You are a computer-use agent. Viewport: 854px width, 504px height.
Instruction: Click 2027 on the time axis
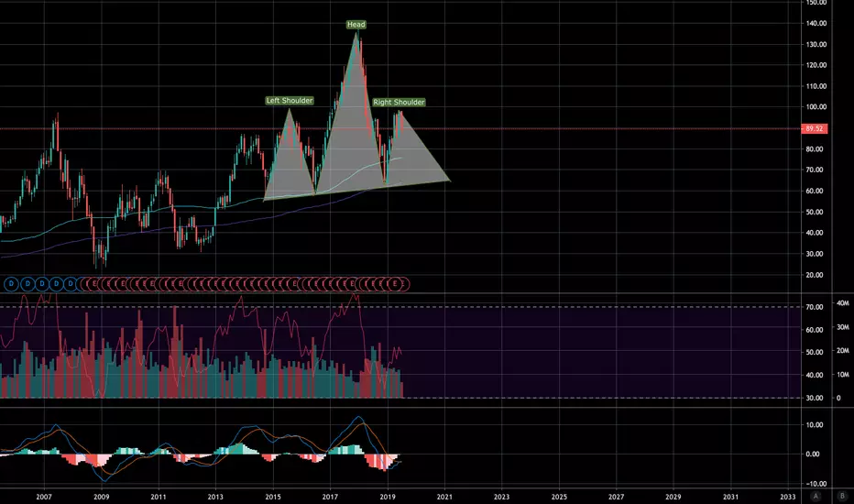click(x=616, y=497)
